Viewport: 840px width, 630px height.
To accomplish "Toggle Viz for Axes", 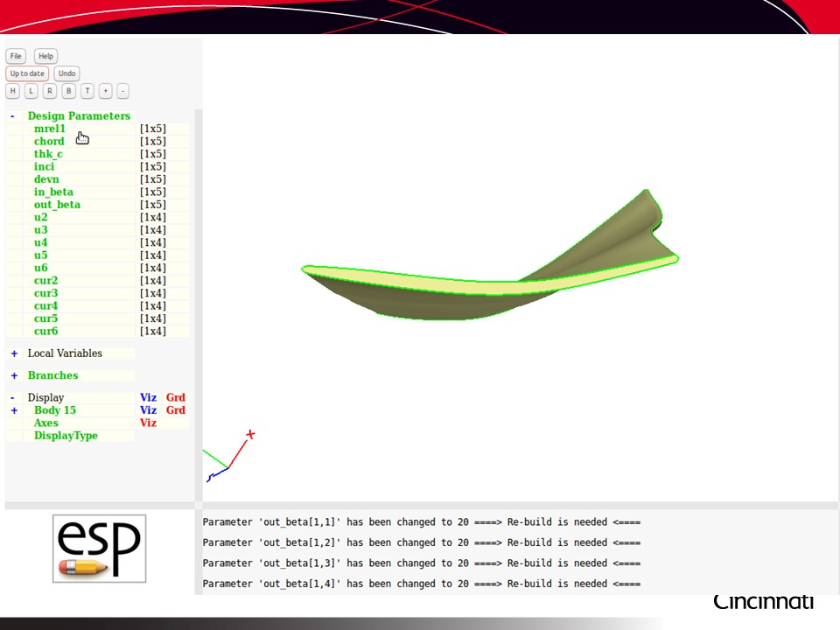I will pyautogui.click(x=148, y=423).
